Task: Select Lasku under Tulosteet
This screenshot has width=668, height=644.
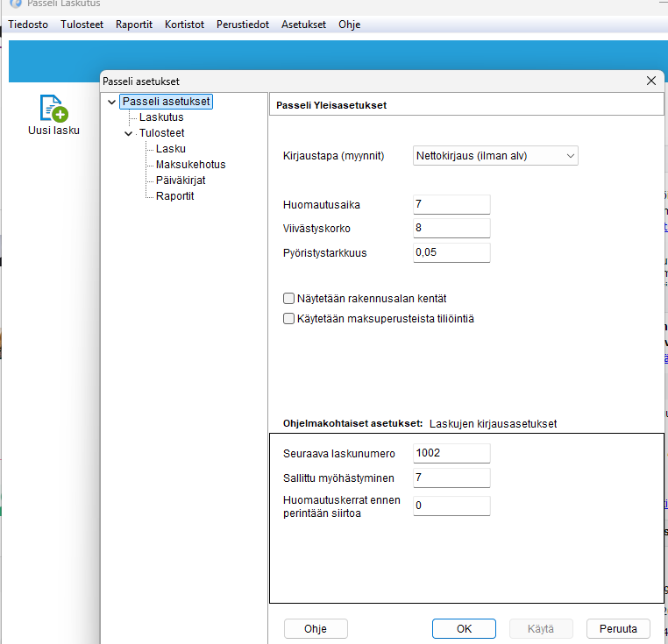Action: coord(171,149)
